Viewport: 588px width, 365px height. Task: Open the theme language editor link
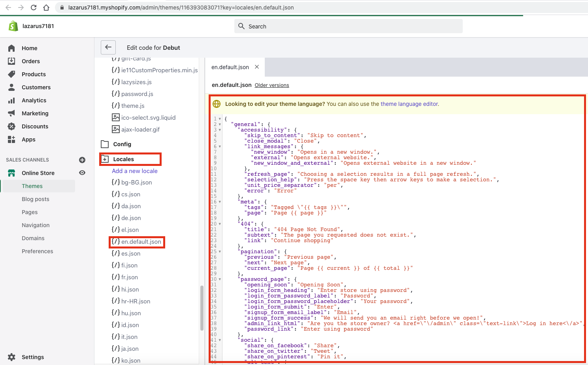[409, 104]
